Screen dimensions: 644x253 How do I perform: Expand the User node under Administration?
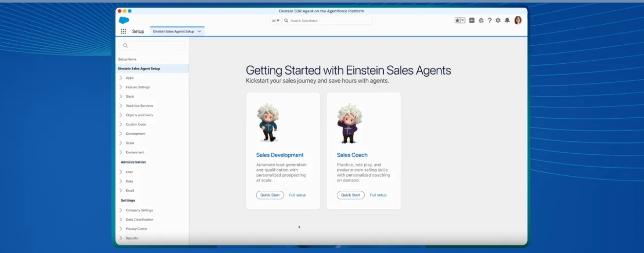[121, 172]
